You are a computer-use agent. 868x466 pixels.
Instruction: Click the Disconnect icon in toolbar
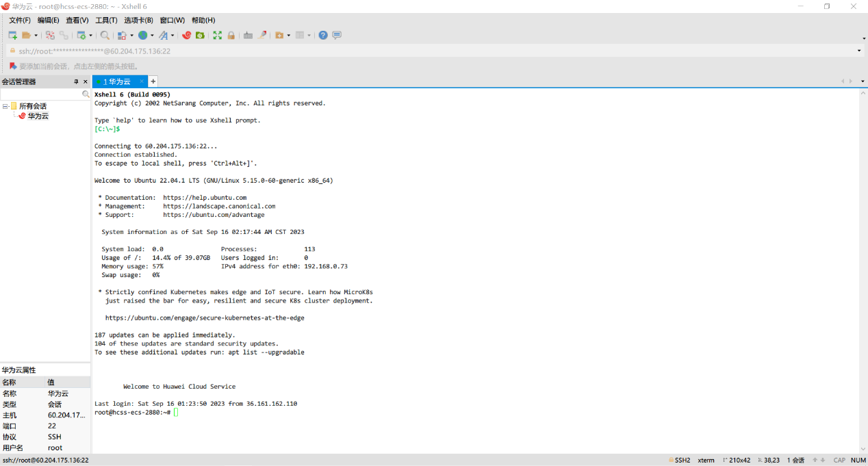[50, 35]
